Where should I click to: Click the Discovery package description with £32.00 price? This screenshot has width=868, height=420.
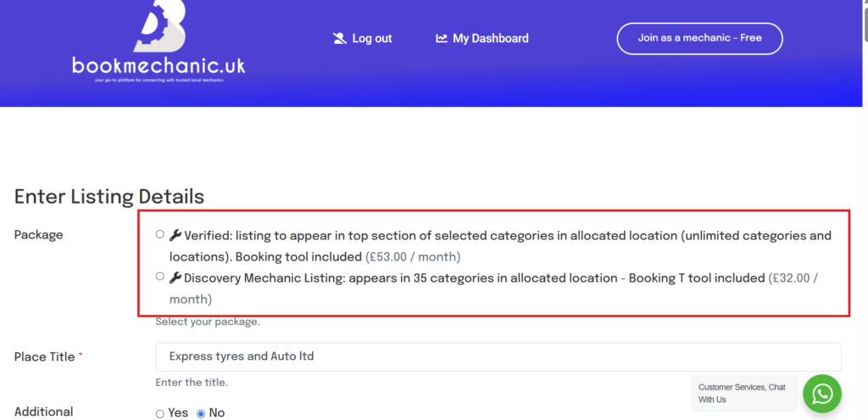coord(493,288)
